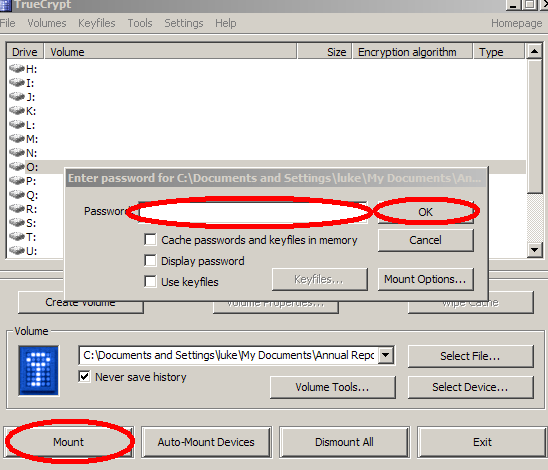Select the H: drive icon

[x=16, y=68]
